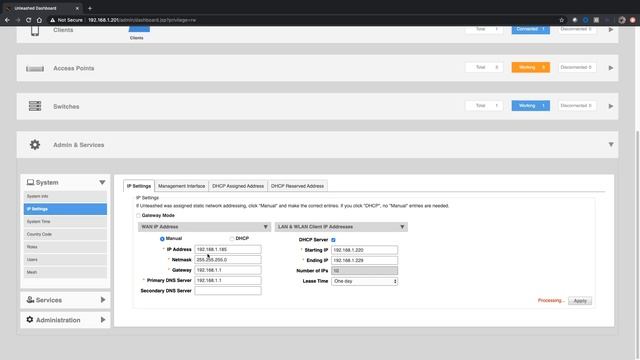Click Clients Connected blue badge
Screen dimensions: 640x360
click(x=531, y=29)
